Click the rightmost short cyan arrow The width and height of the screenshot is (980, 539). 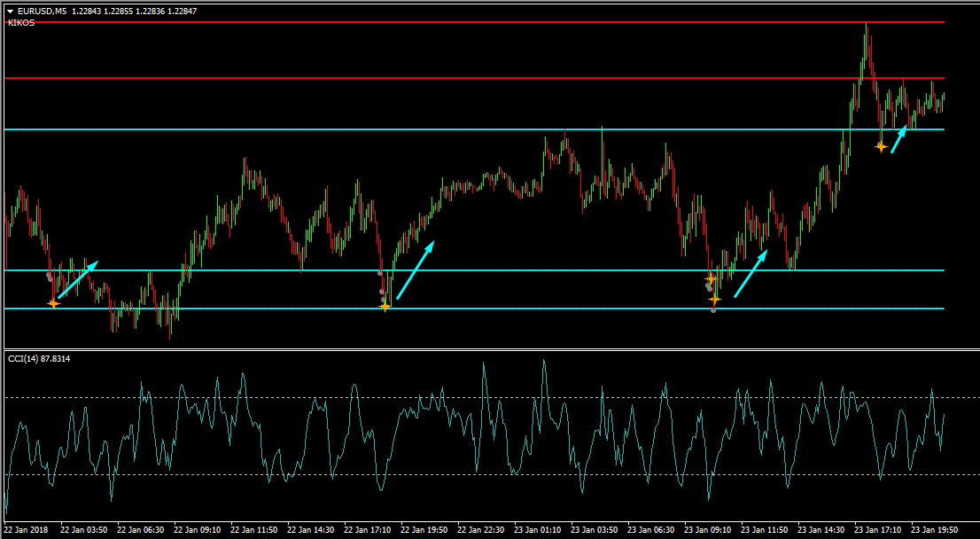tap(898, 140)
